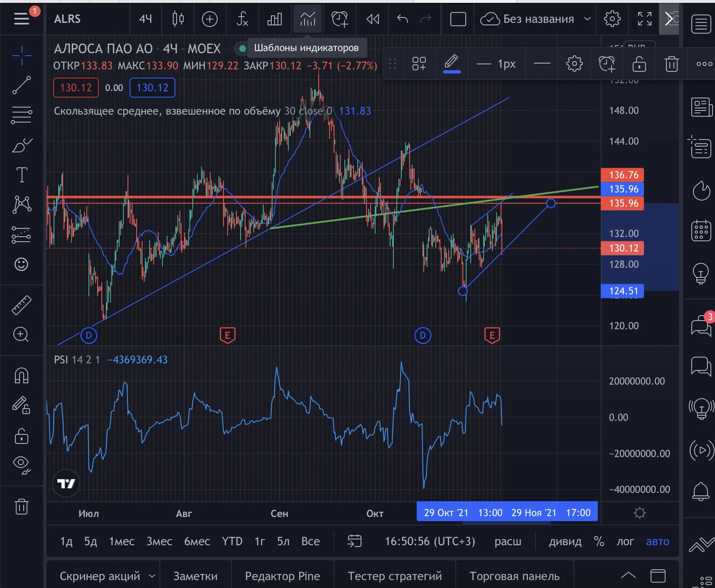Lock all drawing tools in left sidebar

[22, 436]
